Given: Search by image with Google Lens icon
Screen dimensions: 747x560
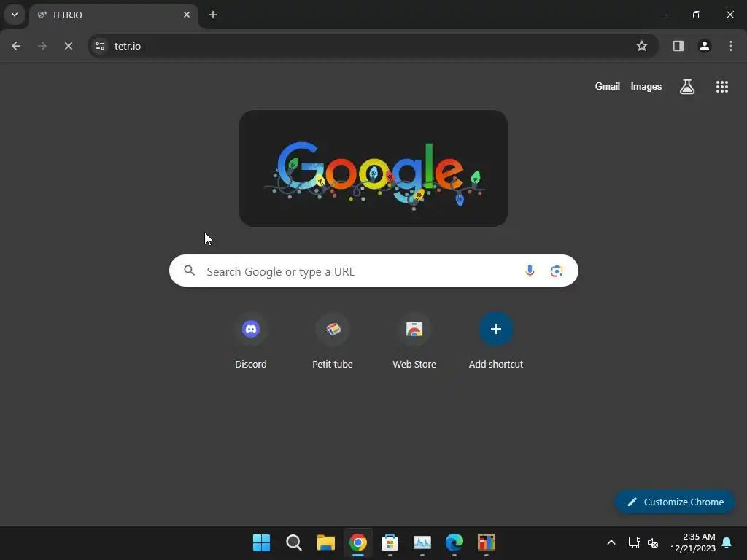Looking at the screenshot, I should coord(557,271).
